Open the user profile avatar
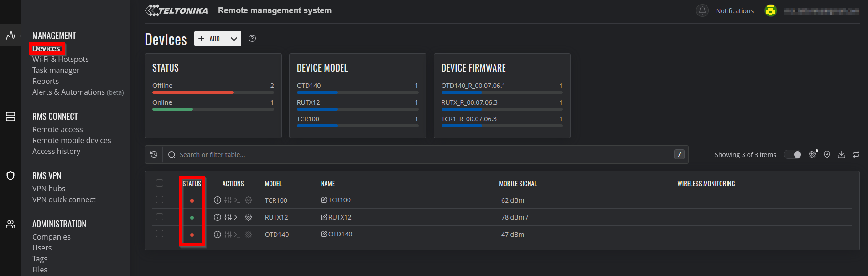 click(x=771, y=10)
